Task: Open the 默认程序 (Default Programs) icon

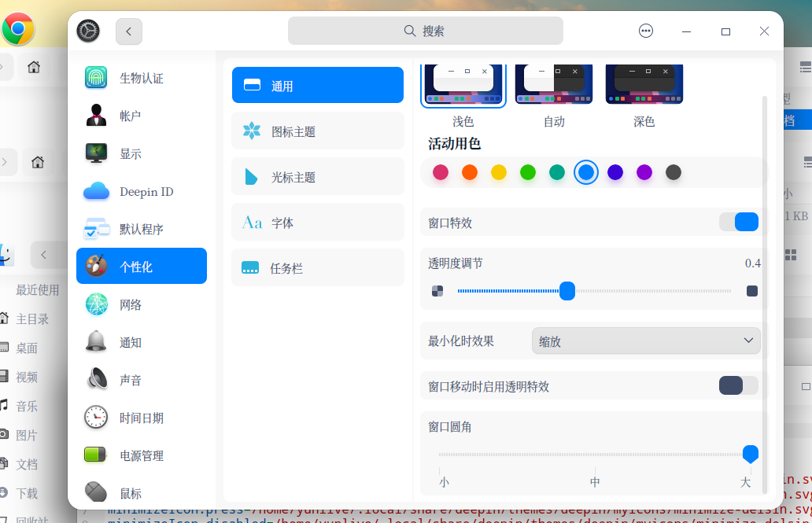Action: tap(96, 229)
